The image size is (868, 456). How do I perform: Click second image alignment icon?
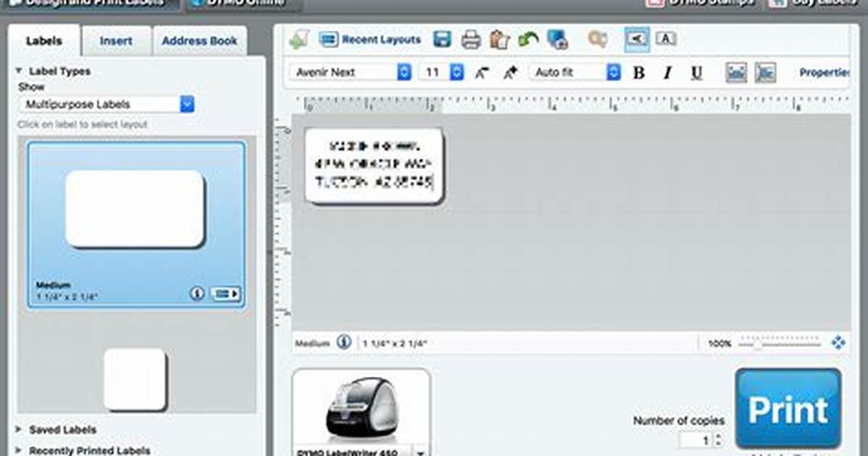(765, 73)
